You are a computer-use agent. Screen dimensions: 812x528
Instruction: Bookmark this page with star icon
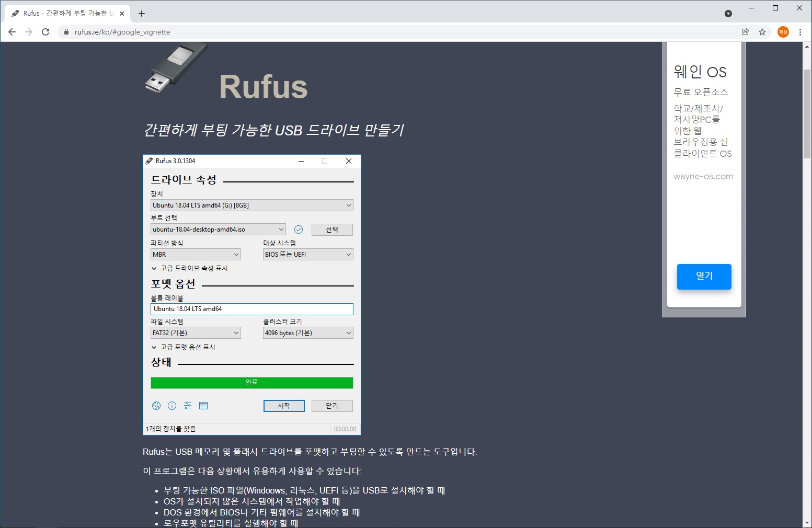762,32
